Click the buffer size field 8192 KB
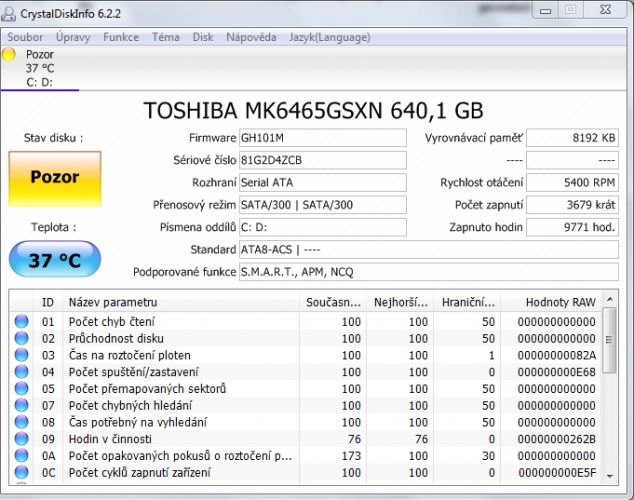634x500 pixels. (572, 138)
